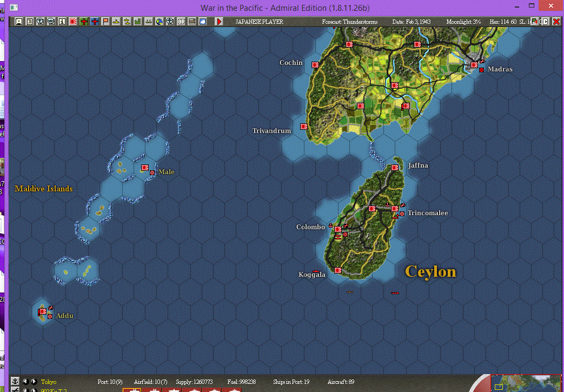Open the globe world icon
This screenshot has height=392, width=564.
click(x=159, y=22)
